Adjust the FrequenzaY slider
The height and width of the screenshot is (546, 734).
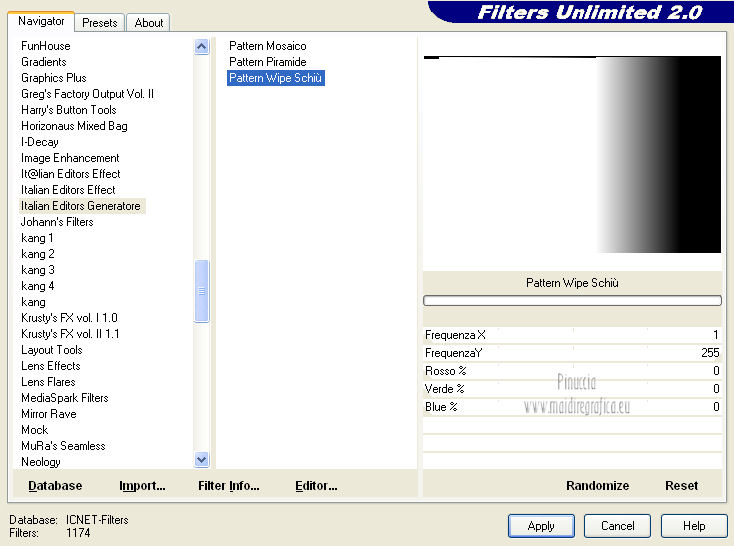click(x=572, y=353)
